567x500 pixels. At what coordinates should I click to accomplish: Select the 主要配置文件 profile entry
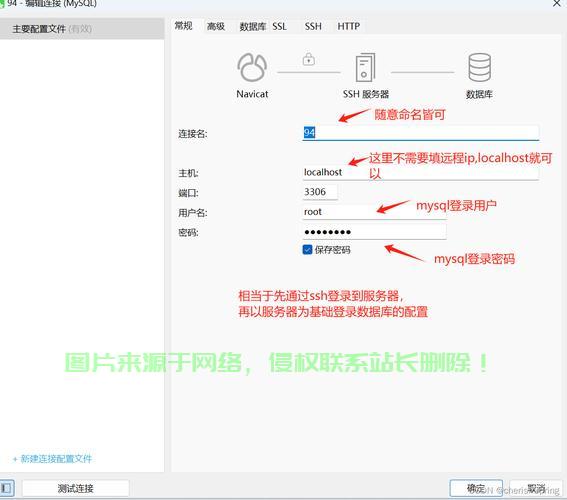[82, 29]
